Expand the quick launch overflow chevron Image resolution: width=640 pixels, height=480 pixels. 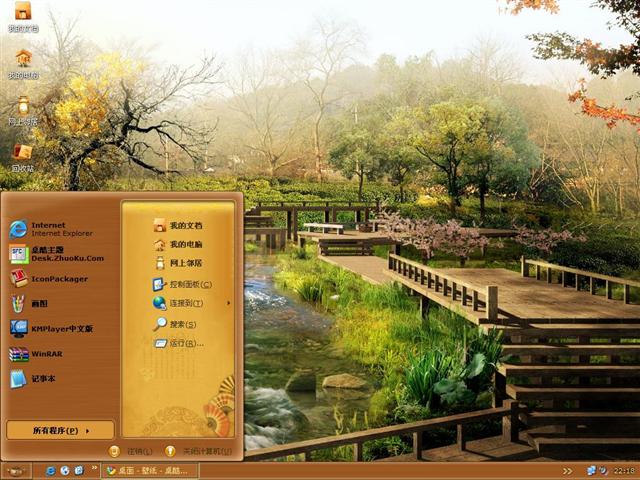(x=95, y=467)
